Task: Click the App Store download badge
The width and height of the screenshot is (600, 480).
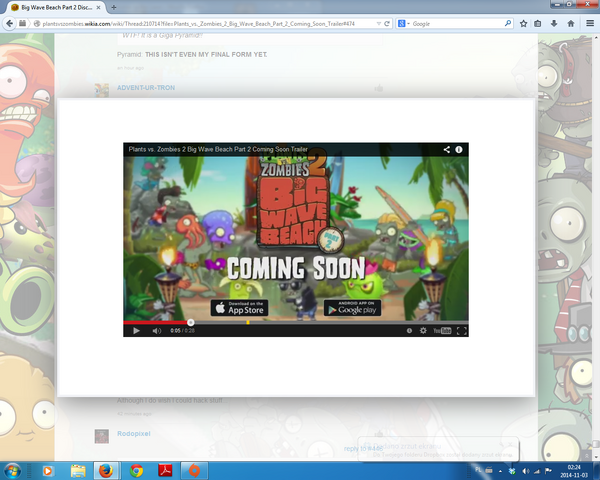Action: coord(240,308)
